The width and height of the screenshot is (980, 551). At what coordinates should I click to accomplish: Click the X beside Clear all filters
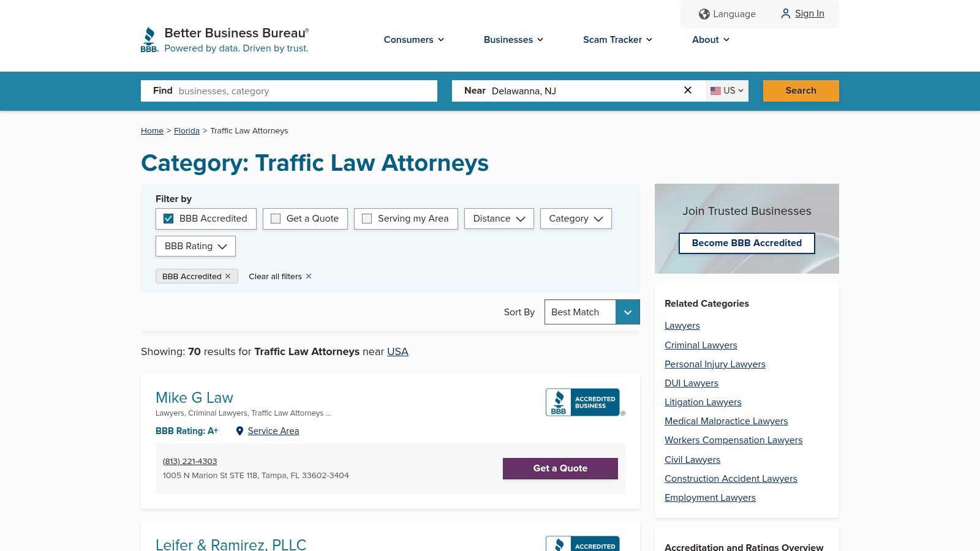pos(308,276)
